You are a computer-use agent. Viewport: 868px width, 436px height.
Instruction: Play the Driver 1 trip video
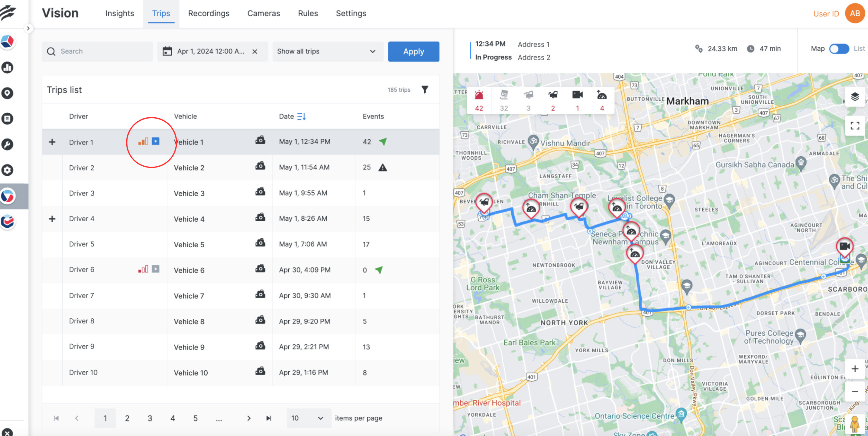click(x=155, y=141)
